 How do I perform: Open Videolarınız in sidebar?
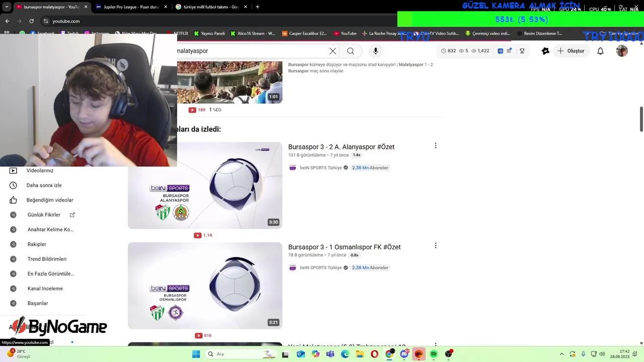pyautogui.click(x=40, y=170)
